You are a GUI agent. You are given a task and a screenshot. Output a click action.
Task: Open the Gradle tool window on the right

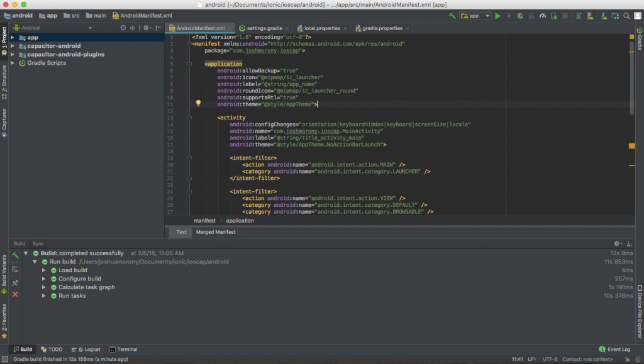tap(638, 40)
